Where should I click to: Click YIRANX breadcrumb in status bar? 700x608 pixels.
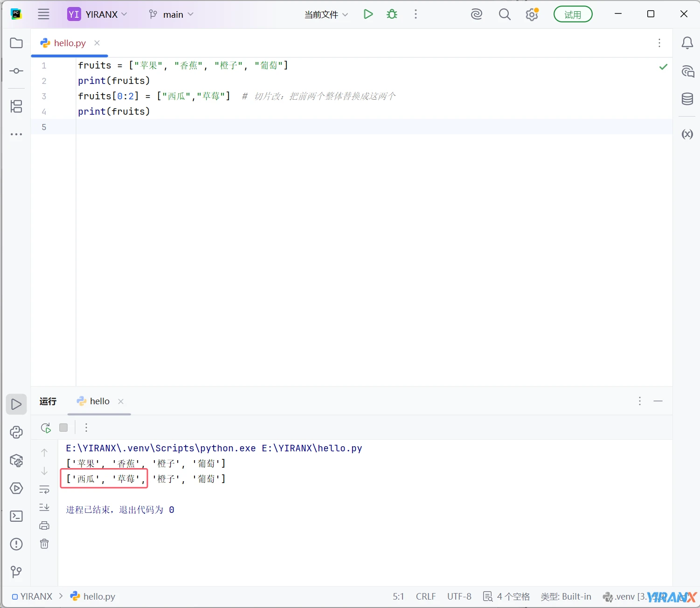[32, 596]
